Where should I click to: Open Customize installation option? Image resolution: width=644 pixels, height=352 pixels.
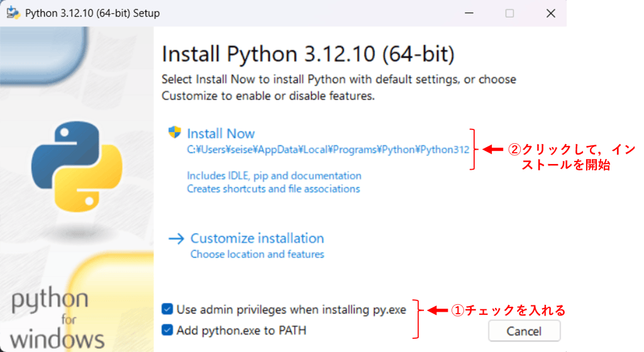[x=257, y=238]
